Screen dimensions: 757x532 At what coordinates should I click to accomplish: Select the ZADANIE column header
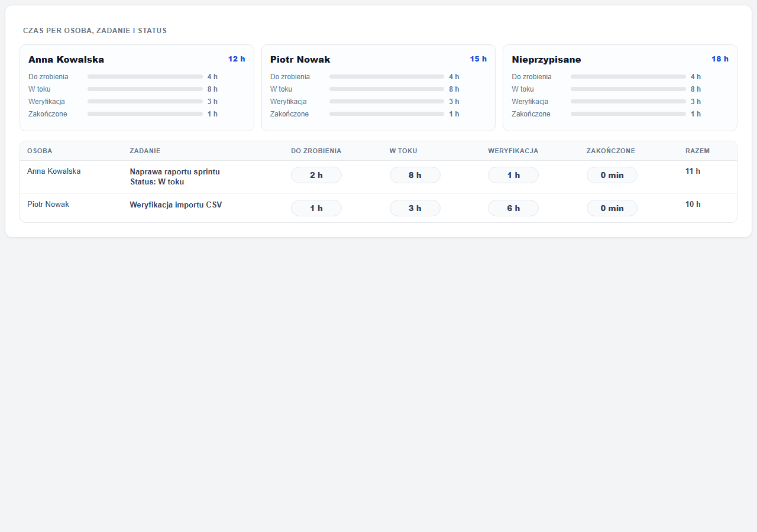point(145,151)
